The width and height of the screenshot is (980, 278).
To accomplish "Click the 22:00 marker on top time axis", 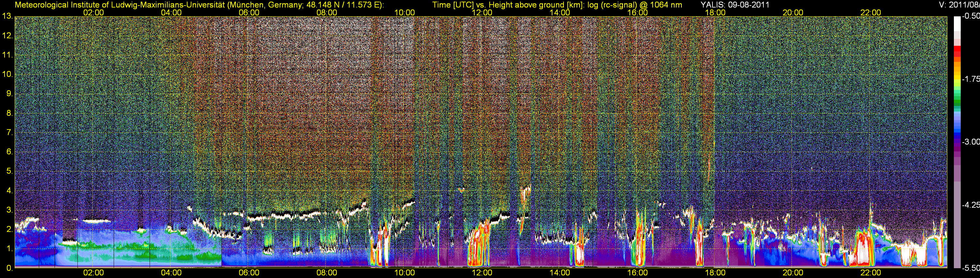I will coord(871,12).
